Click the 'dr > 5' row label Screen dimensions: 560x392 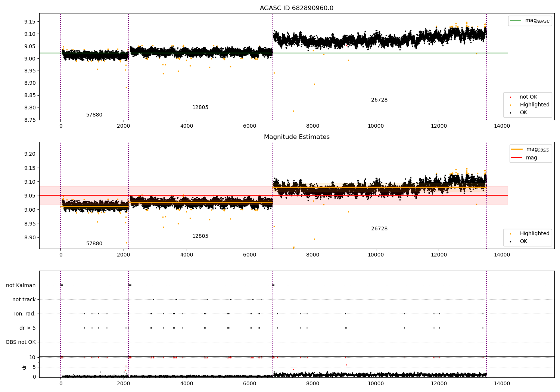(x=28, y=328)
